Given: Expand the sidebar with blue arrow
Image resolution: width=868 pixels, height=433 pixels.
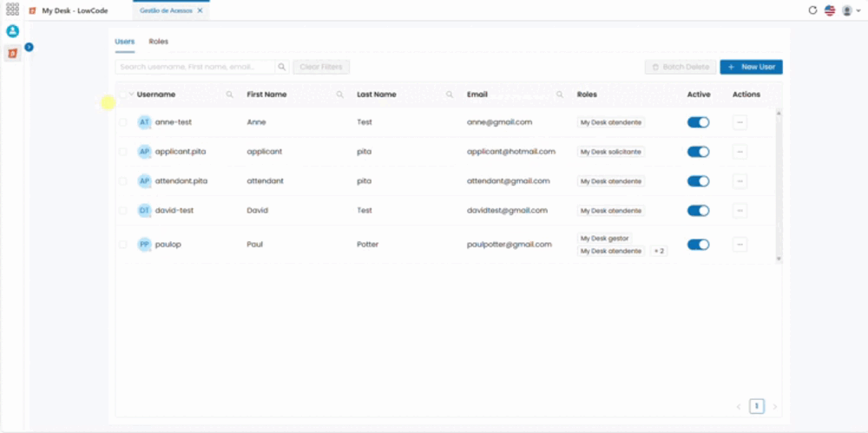Looking at the screenshot, I should 30,48.
